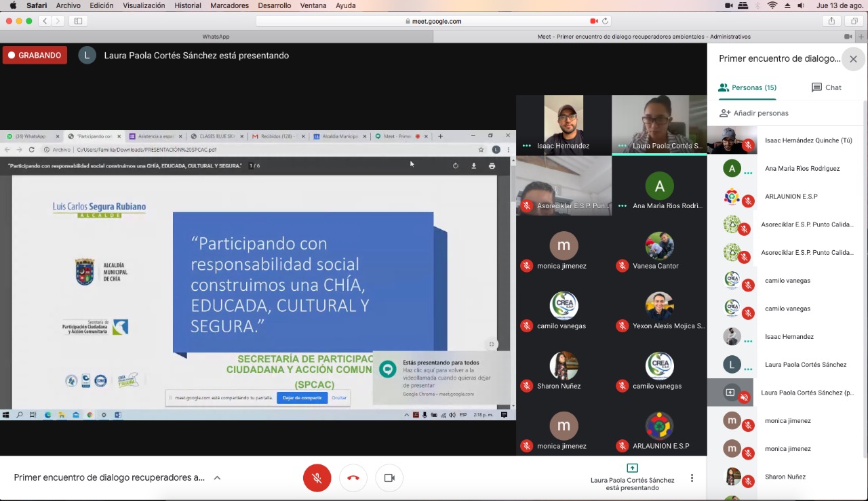Click the rotate icon in shared PDF viewer
This screenshot has width=868, height=501.
click(456, 165)
